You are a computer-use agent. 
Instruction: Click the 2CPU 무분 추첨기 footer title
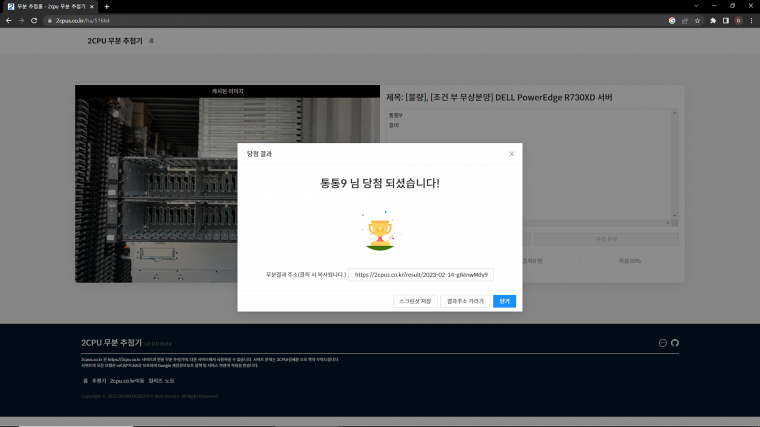click(111, 343)
